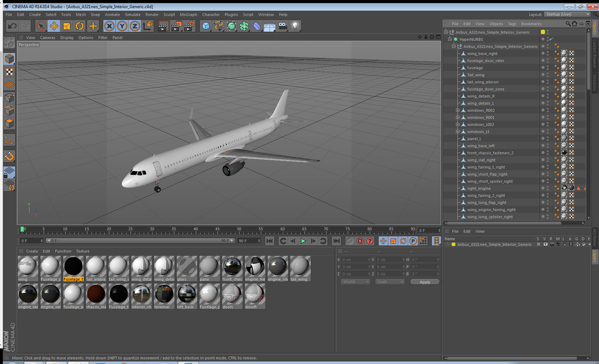Collapse the root Airbus_A321neo null object
Screen dimensions: 599x364
tap(446, 32)
